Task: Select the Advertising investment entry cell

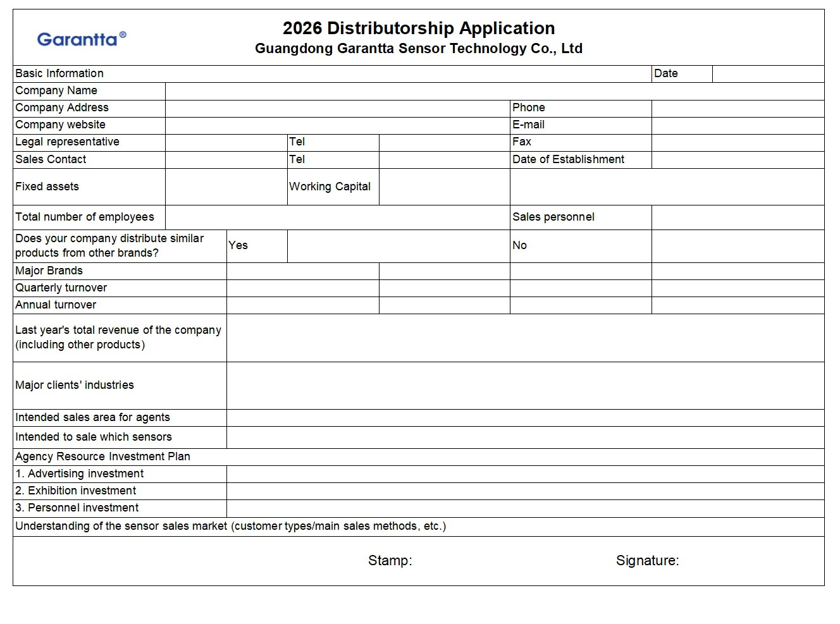Action: click(x=525, y=474)
